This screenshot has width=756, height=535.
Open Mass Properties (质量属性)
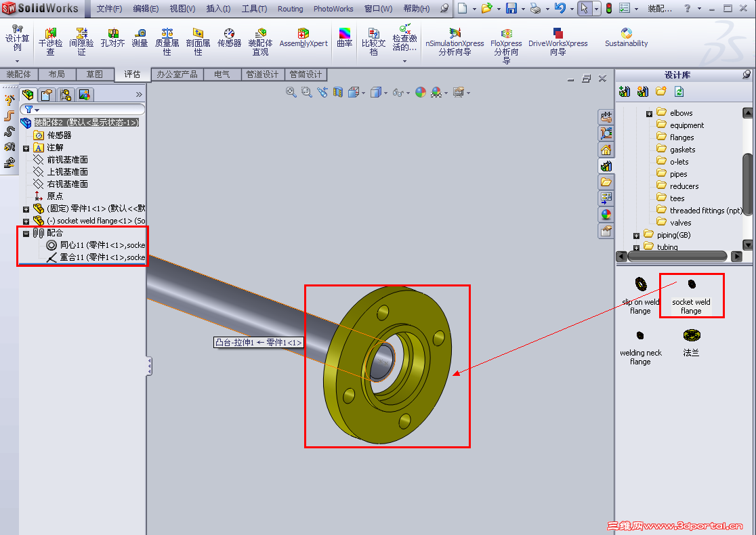click(167, 42)
